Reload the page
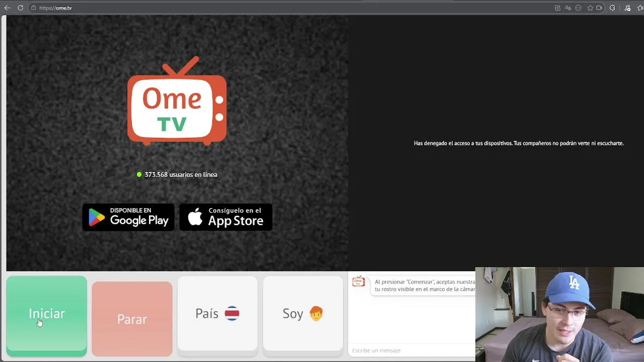 pos(20,8)
